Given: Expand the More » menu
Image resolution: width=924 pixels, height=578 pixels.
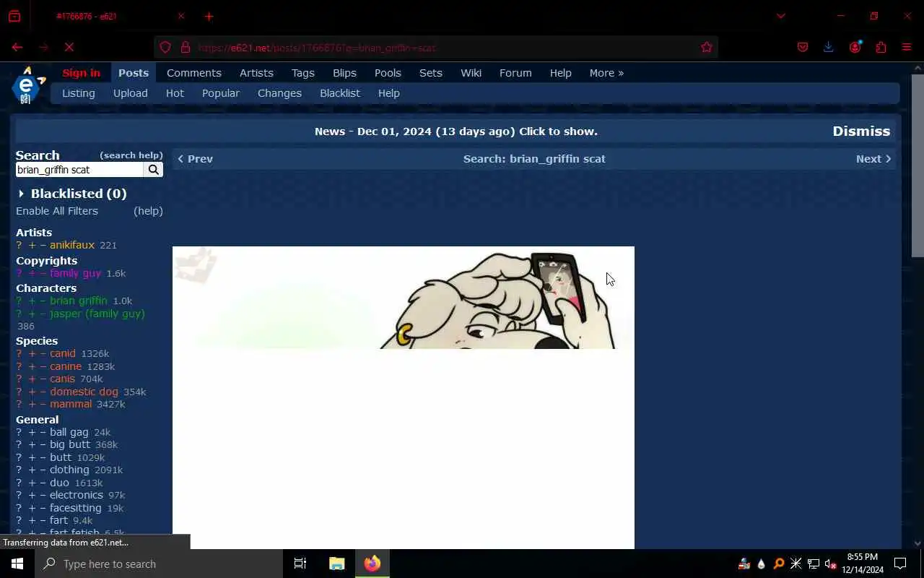Looking at the screenshot, I should 606,73.
